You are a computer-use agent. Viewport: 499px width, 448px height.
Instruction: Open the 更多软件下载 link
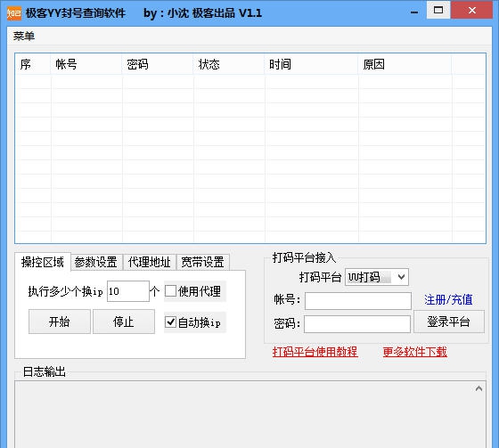[x=415, y=352]
